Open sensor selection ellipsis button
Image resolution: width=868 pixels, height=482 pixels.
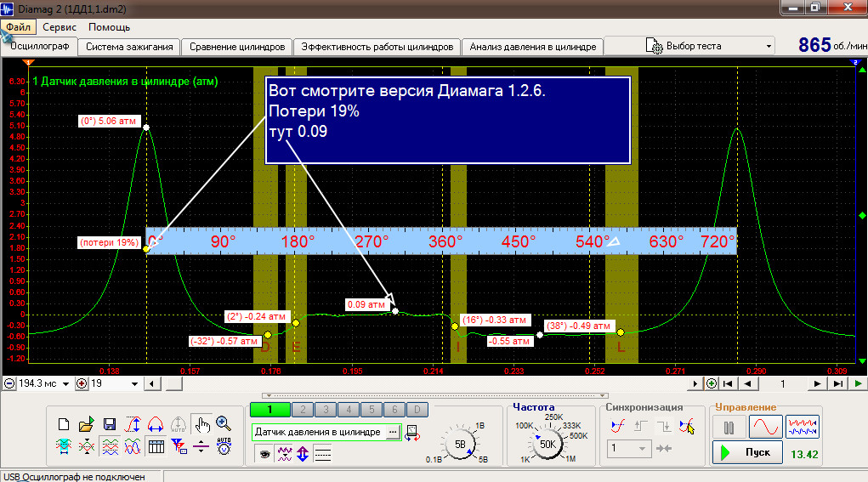tap(393, 432)
